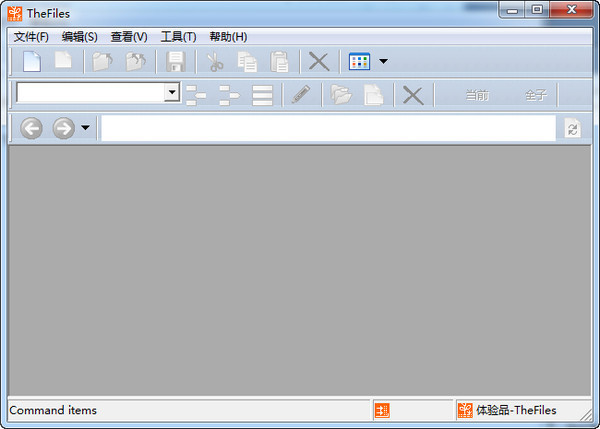Click the clipboard paste icon

279,62
